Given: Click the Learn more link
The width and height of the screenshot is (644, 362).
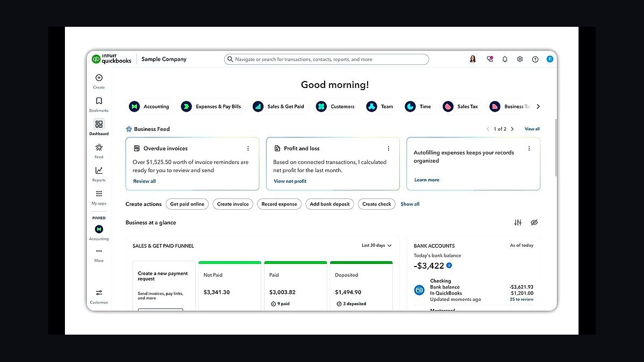Looking at the screenshot, I should [x=427, y=180].
